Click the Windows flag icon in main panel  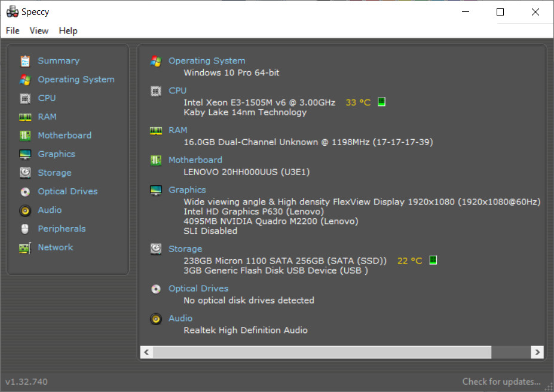[x=156, y=61]
